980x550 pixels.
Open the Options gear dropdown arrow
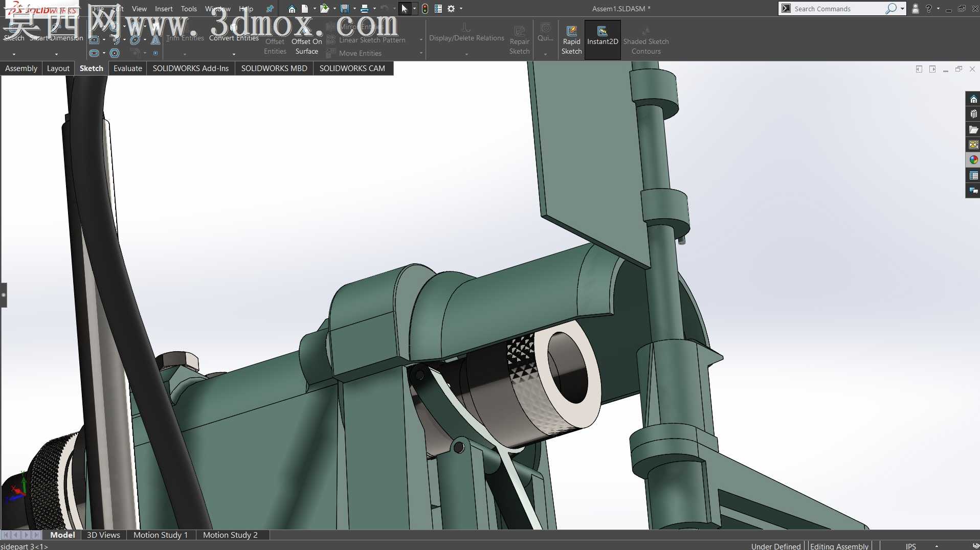point(461,9)
